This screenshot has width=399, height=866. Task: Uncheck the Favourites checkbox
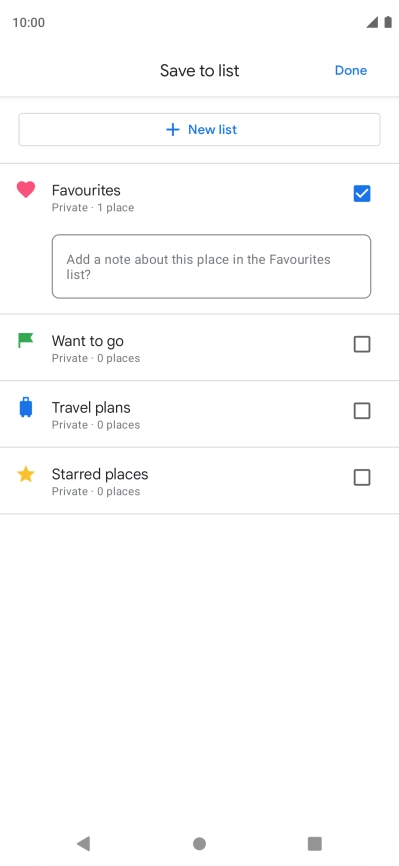(362, 194)
